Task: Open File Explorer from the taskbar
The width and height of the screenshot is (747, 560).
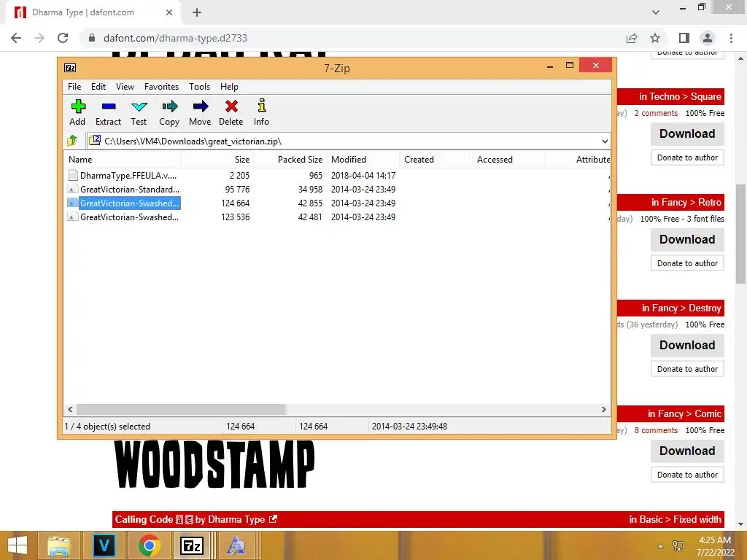Action: coord(58,545)
